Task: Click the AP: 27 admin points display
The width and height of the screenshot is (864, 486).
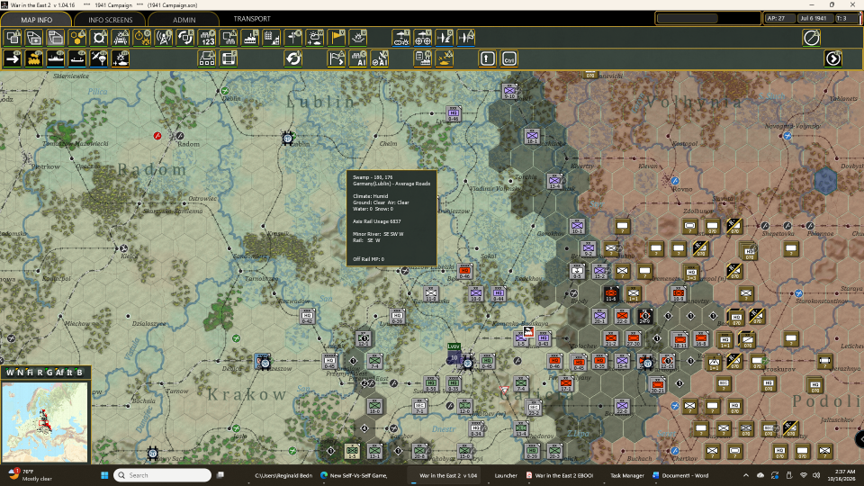Action: (x=779, y=18)
